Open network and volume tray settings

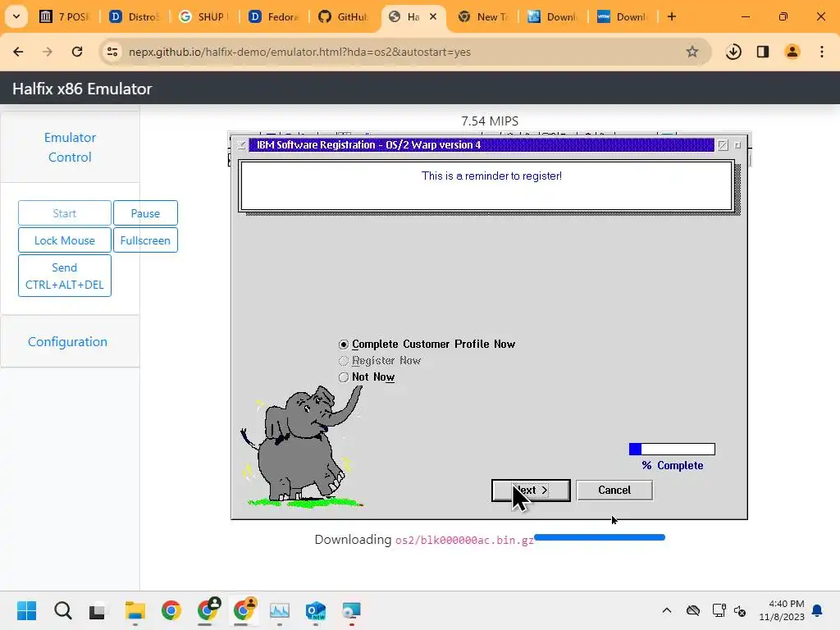click(729, 610)
